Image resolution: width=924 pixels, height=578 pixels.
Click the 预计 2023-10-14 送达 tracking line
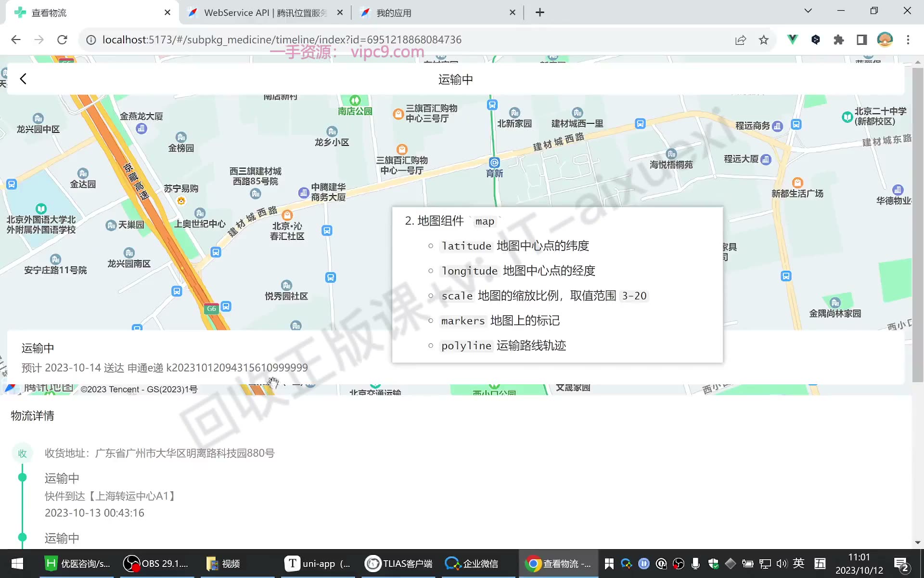click(x=165, y=368)
